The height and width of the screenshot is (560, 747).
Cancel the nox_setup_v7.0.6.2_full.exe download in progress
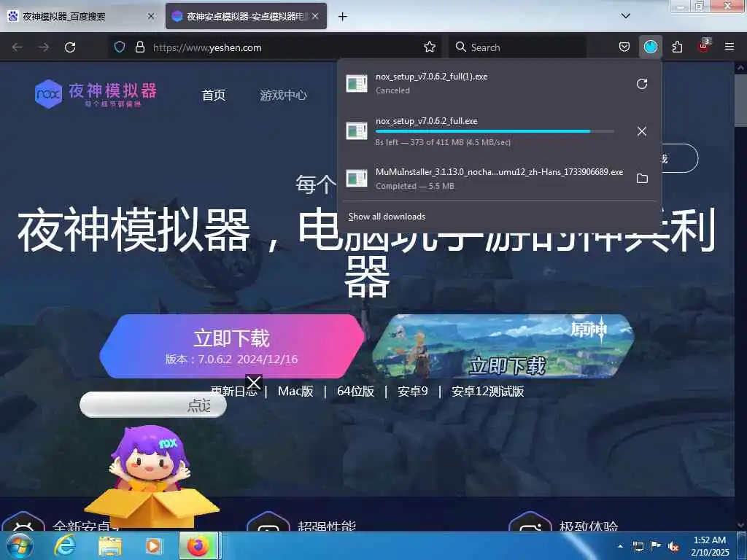pos(642,131)
